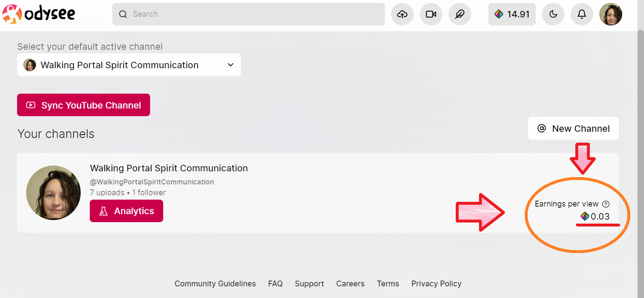The width and height of the screenshot is (644, 298).
Task: Open the Careers footer link
Action: click(x=350, y=283)
